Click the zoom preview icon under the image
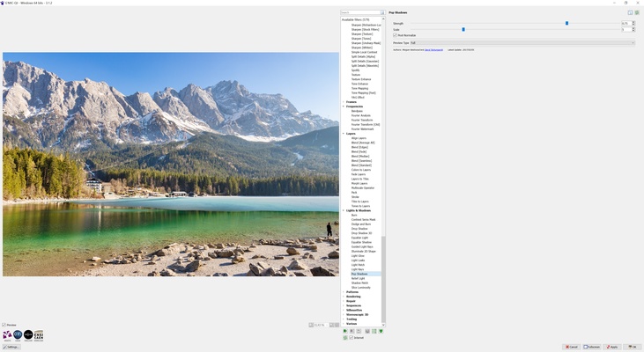The width and height of the screenshot is (644, 352). [x=311, y=325]
